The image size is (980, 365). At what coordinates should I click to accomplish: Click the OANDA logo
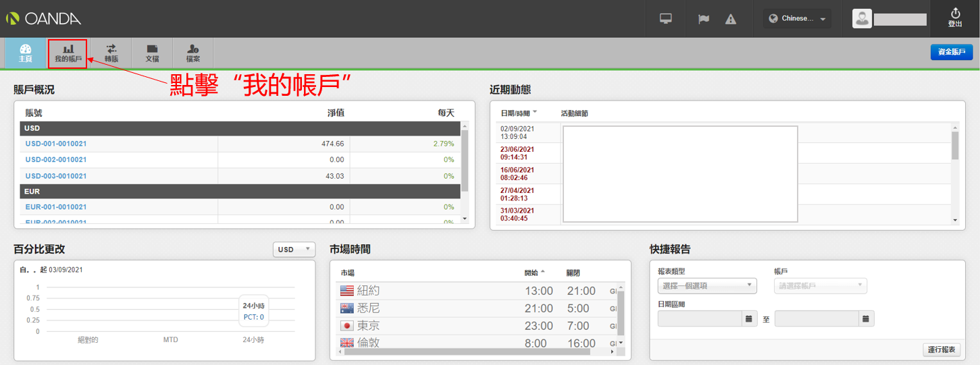coord(43,19)
